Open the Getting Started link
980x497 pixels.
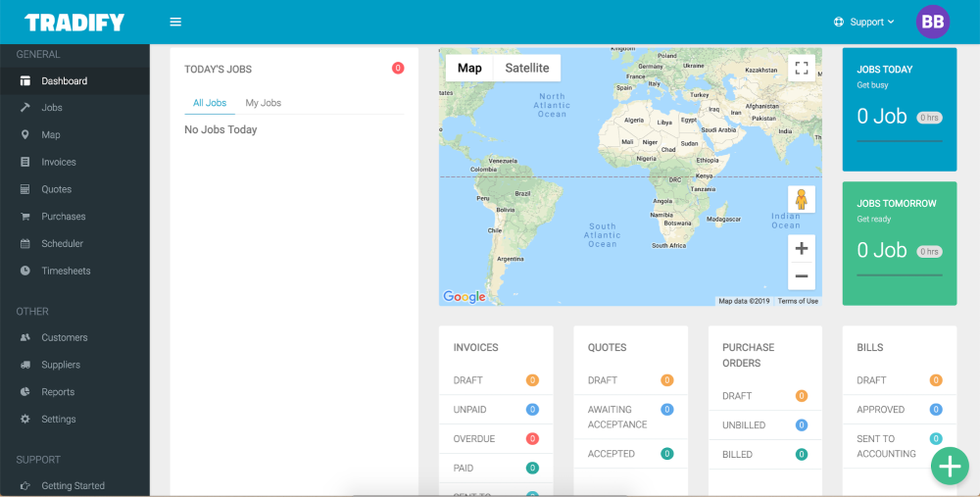(x=75, y=486)
